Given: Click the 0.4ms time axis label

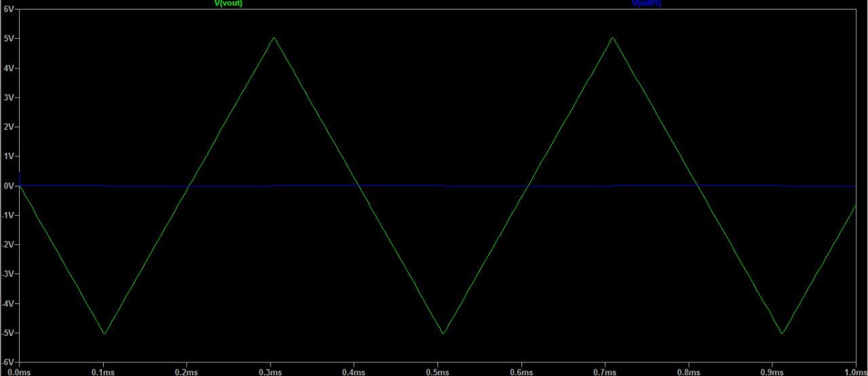Looking at the screenshot, I should click(x=354, y=372).
